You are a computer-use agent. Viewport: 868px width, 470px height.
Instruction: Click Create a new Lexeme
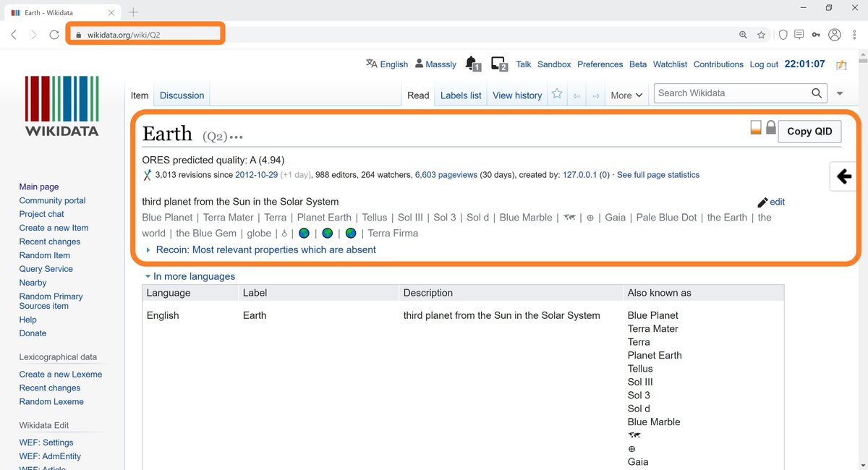click(x=61, y=375)
